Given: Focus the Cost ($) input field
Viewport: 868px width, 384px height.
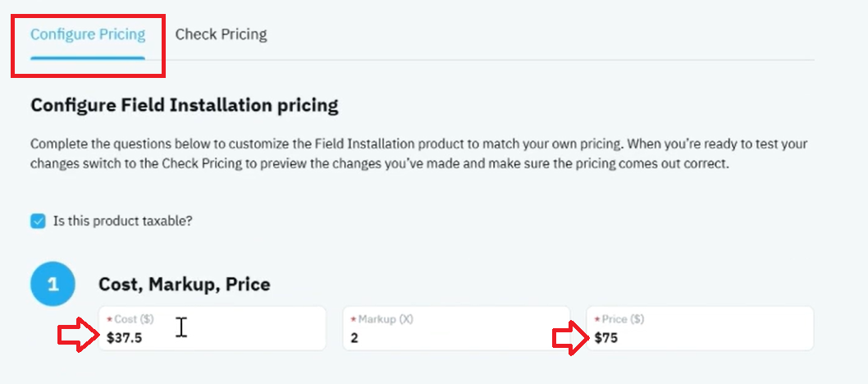Looking at the screenshot, I should (x=212, y=328).
